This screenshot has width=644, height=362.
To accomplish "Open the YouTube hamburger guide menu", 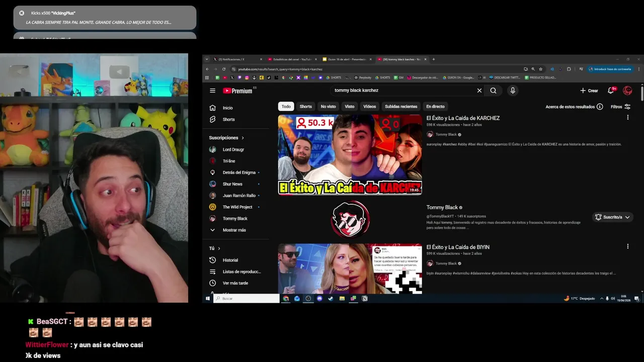I will point(212,90).
